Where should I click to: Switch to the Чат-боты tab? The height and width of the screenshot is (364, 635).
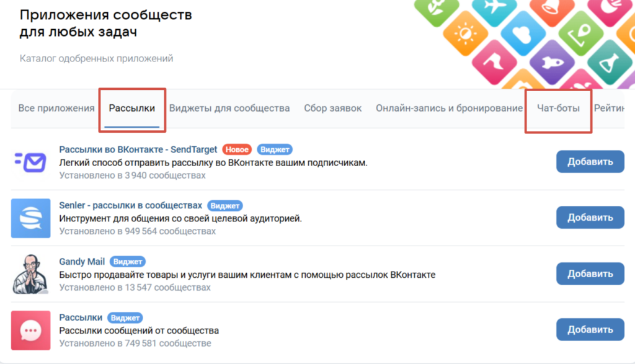point(558,108)
